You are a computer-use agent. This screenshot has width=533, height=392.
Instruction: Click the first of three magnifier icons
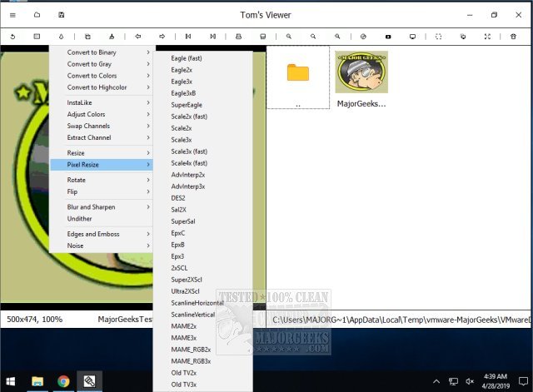[x=289, y=36]
